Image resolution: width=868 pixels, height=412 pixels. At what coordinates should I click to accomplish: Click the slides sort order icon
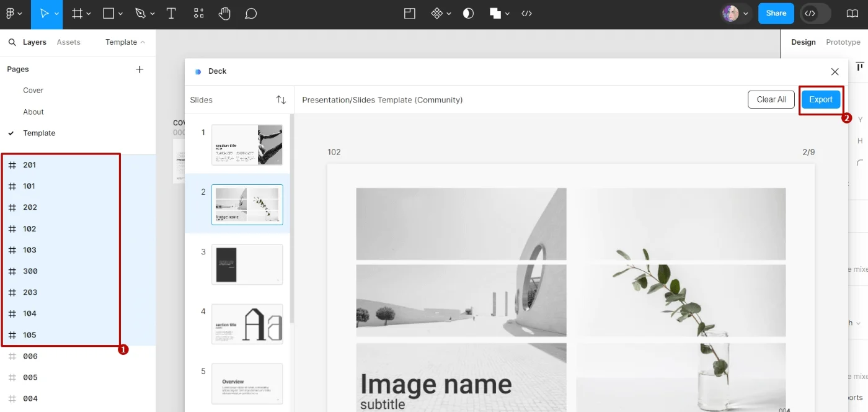[281, 100]
